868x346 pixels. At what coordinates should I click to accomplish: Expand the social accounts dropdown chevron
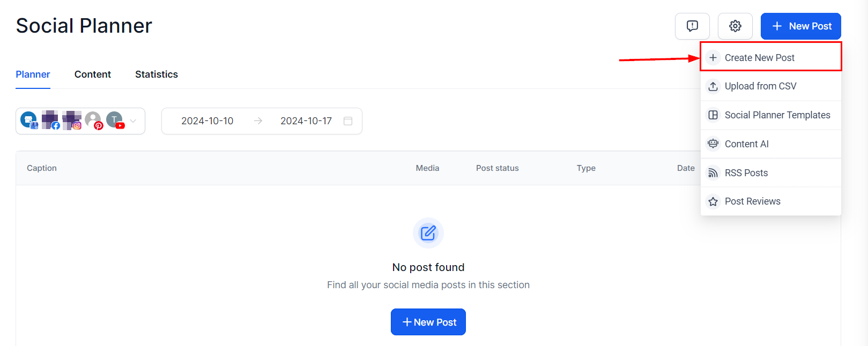click(x=133, y=121)
